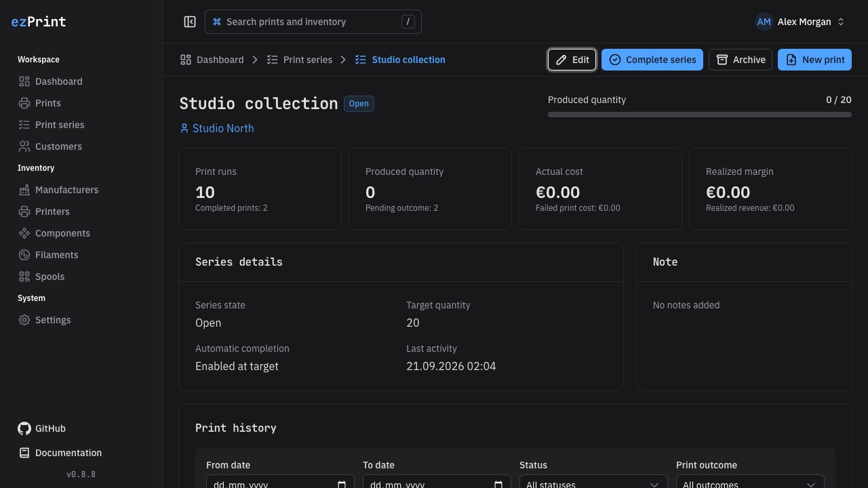Screen dimensions: 868x488
Task: Open Filaments in the sidebar
Action: pyautogui.click(x=81, y=255)
